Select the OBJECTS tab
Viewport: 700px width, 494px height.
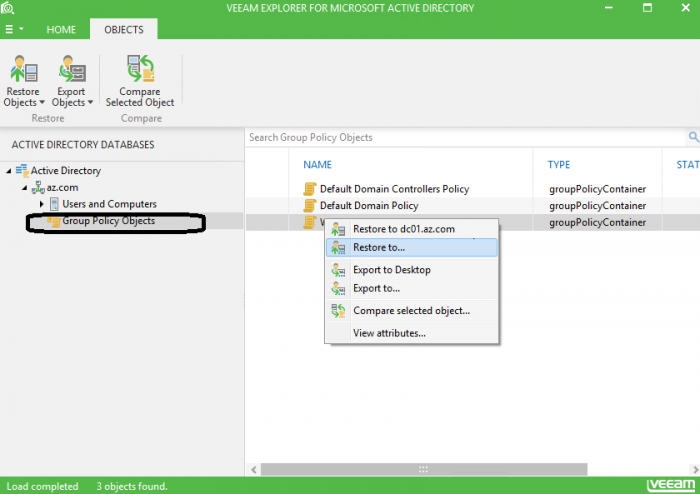point(124,30)
